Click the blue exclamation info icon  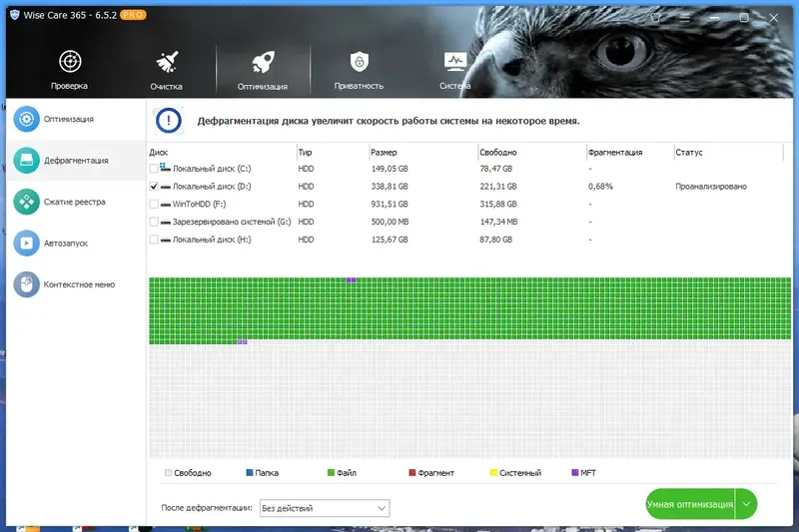point(169,121)
